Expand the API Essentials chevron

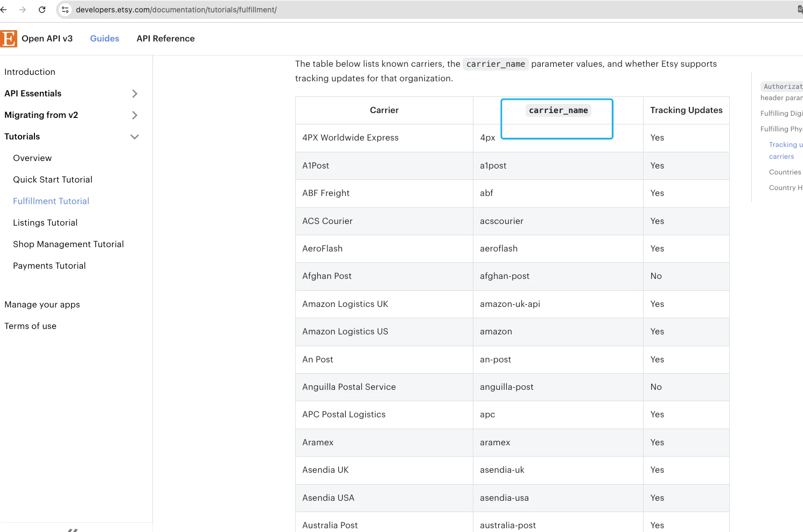[135, 94]
